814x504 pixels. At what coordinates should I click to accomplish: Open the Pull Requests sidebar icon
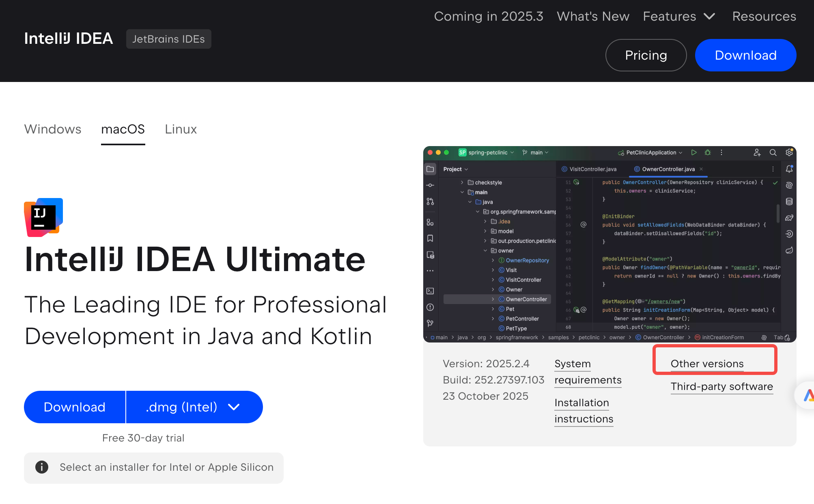pyautogui.click(x=430, y=202)
